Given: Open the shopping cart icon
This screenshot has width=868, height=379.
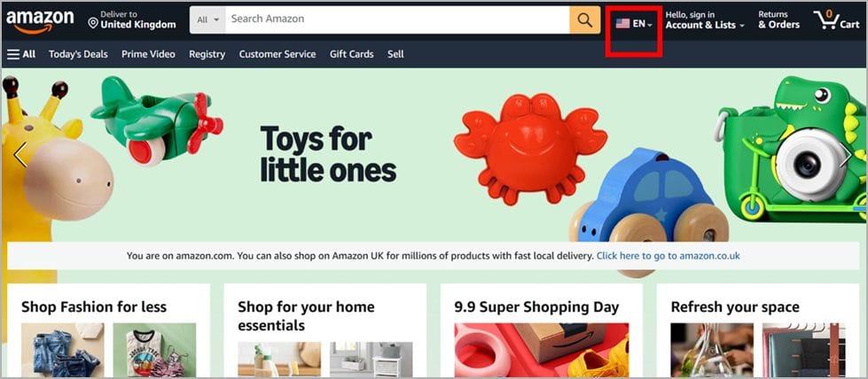Looking at the screenshot, I should tap(836, 20).
